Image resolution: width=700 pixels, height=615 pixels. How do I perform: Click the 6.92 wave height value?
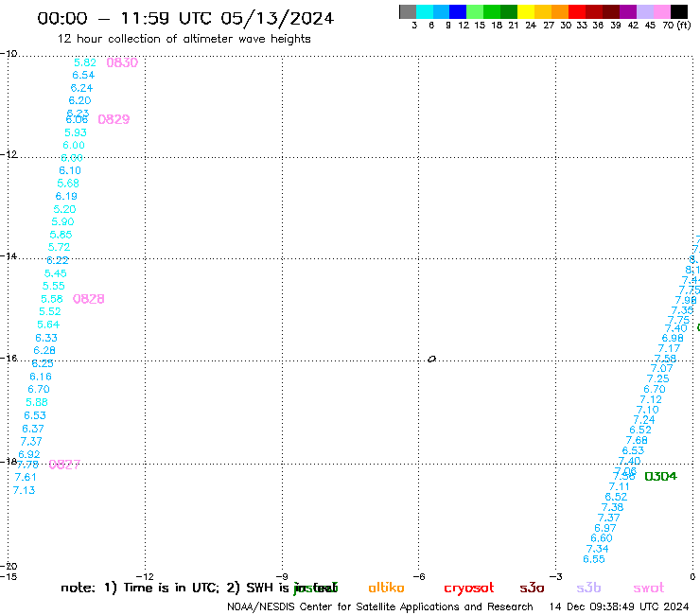pyautogui.click(x=29, y=454)
